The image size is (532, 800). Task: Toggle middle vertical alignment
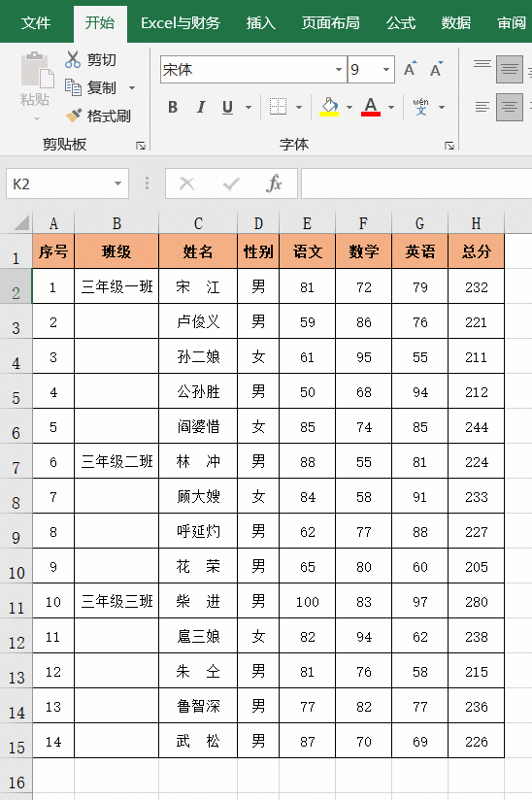coord(510,69)
